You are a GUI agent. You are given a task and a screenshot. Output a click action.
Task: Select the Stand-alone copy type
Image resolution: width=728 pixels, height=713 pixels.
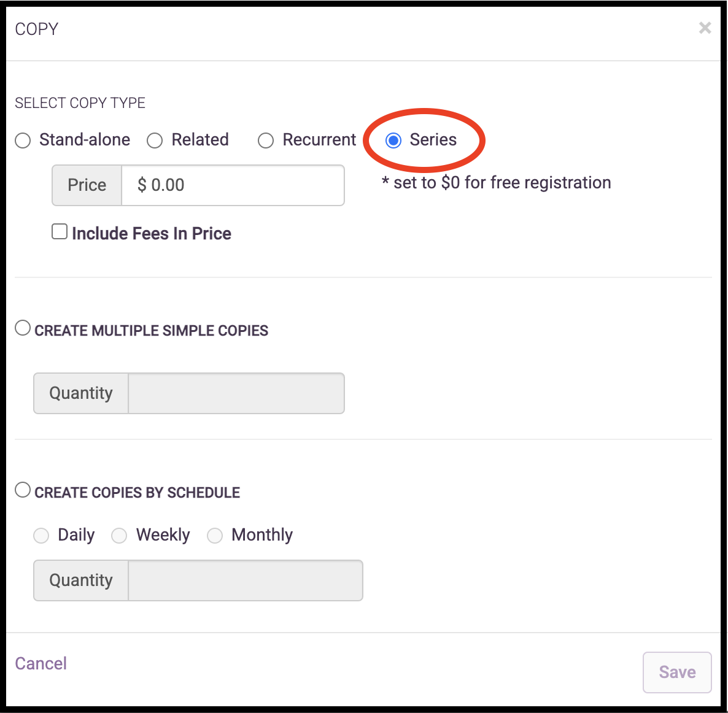pyautogui.click(x=23, y=140)
